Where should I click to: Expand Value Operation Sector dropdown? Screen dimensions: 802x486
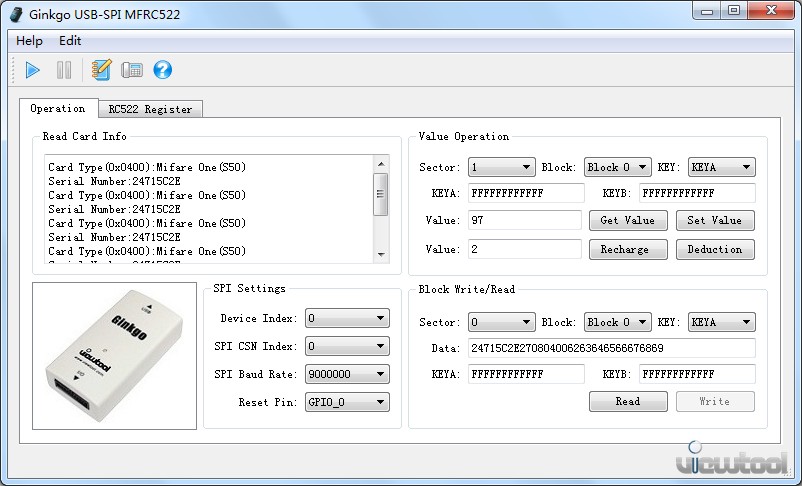pyautogui.click(x=502, y=167)
